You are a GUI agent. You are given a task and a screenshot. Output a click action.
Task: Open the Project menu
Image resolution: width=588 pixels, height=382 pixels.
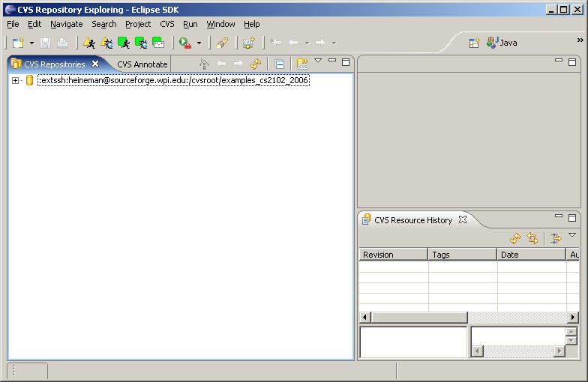coord(138,24)
